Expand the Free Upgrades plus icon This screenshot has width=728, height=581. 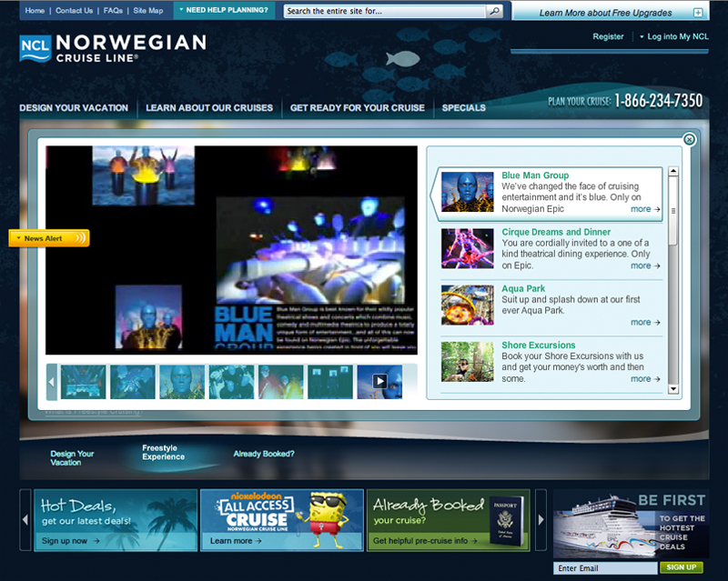(x=698, y=13)
